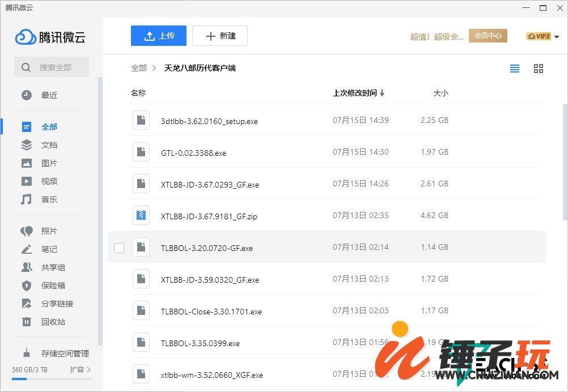The height and width of the screenshot is (392, 568).
Task: Sort by 上次修改时间 column arrow
Action: pos(382,93)
